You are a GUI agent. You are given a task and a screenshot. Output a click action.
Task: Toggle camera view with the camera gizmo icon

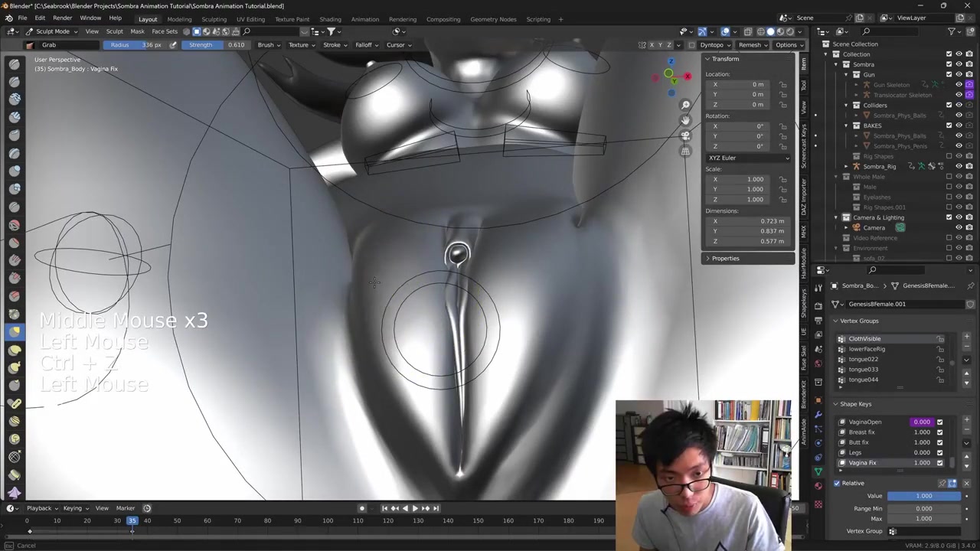(x=685, y=135)
